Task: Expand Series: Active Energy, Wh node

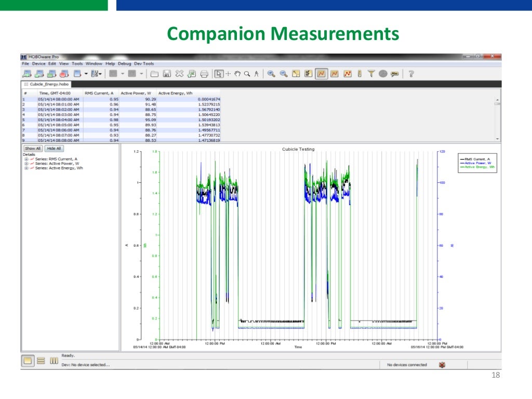Action: click(x=26, y=168)
